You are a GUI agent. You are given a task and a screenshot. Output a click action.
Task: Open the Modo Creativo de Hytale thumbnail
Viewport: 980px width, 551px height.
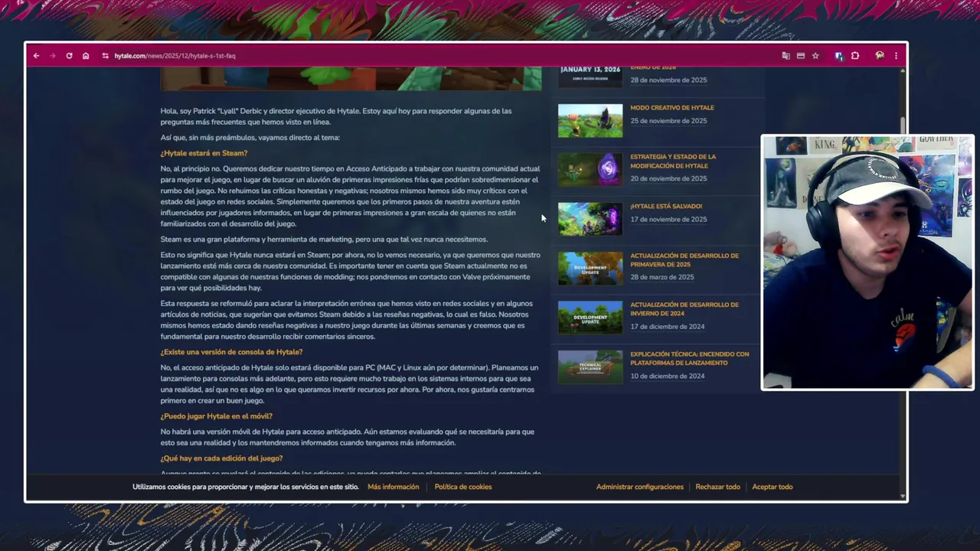click(x=590, y=121)
